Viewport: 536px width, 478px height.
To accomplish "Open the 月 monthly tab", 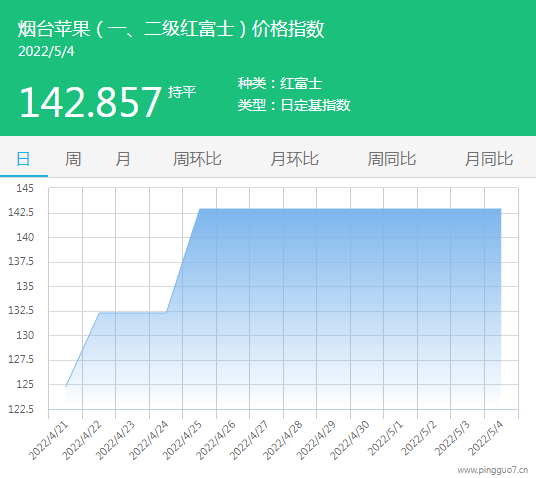I will (122, 159).
